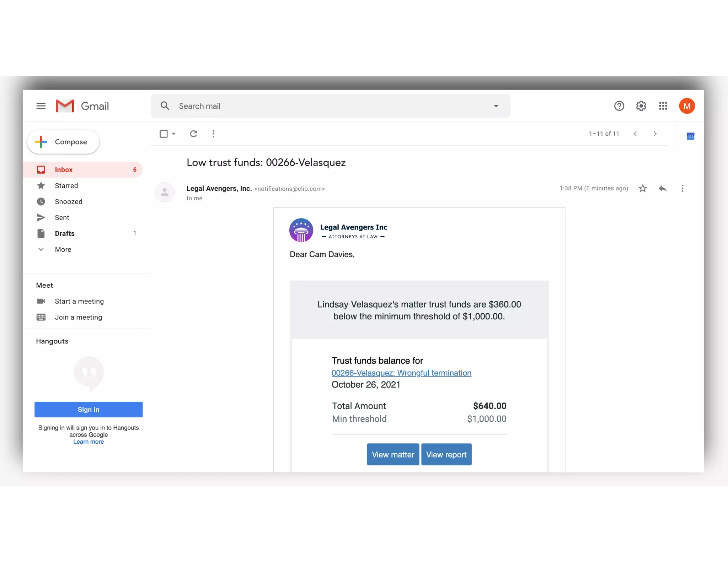Open the select checkbox dropdown arrow
Image resolution: width=728 pixels, height=562 pixels.
coord(174,134)
